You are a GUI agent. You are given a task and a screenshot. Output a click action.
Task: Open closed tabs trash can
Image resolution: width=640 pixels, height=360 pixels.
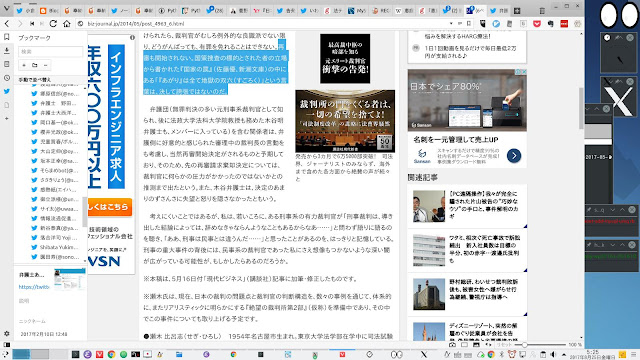coord(542,11)
